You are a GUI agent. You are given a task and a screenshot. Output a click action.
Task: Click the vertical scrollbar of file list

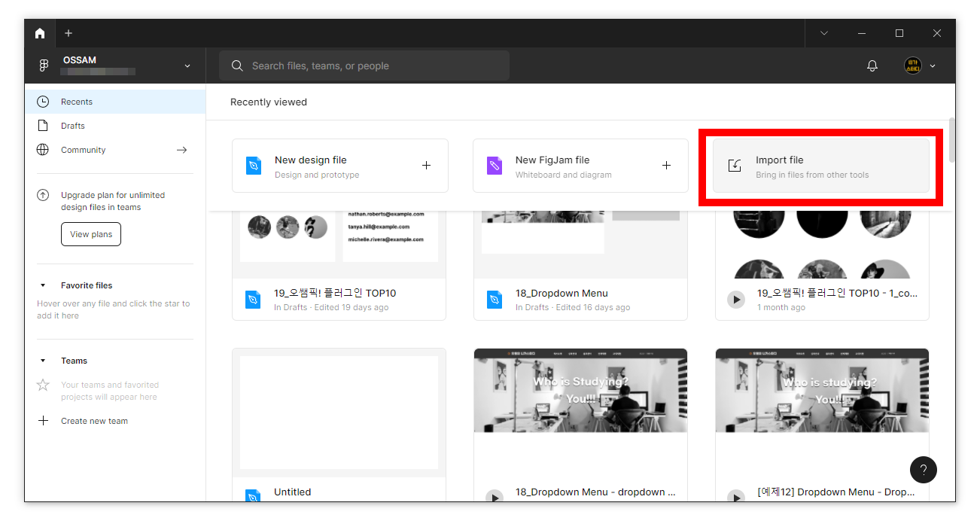pyautogui.click(x=952, y=140)
